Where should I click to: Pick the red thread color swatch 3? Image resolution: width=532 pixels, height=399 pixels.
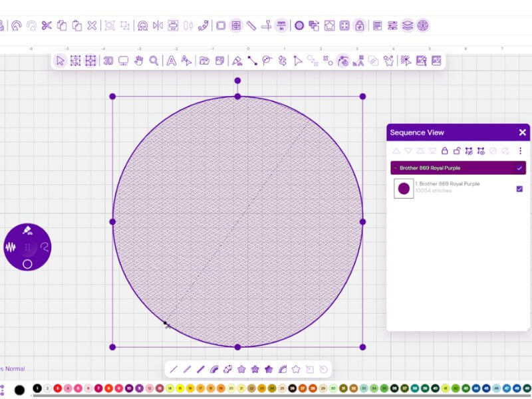click(x=58, y=388)
